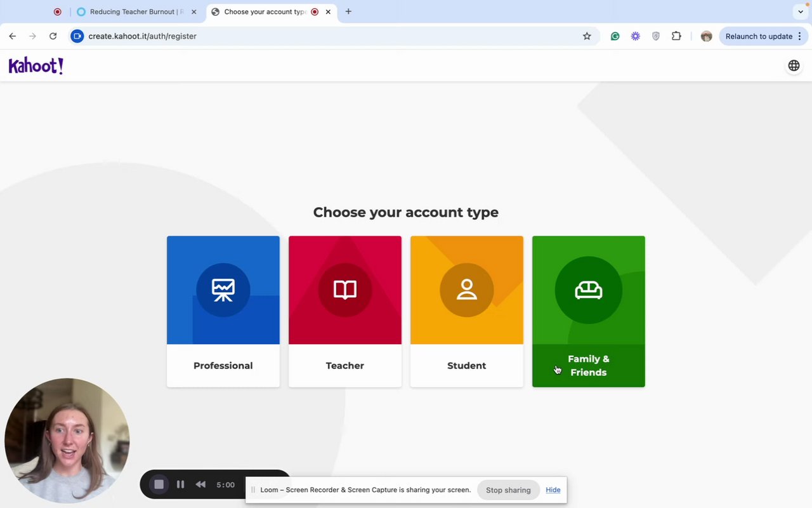Screen dimensions: 812x508
Task: Click the "Choose your account type" heading
Action: click(406, 212)
